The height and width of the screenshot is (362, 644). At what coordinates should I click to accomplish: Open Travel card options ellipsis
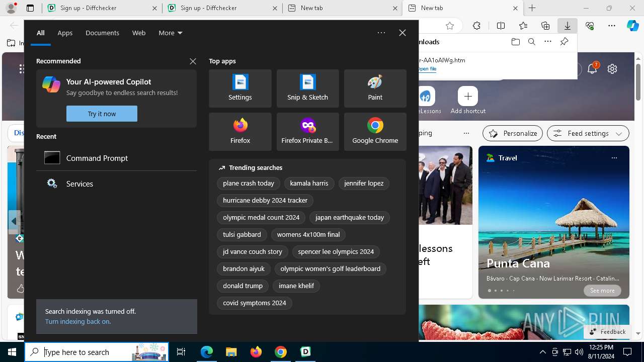614,158
